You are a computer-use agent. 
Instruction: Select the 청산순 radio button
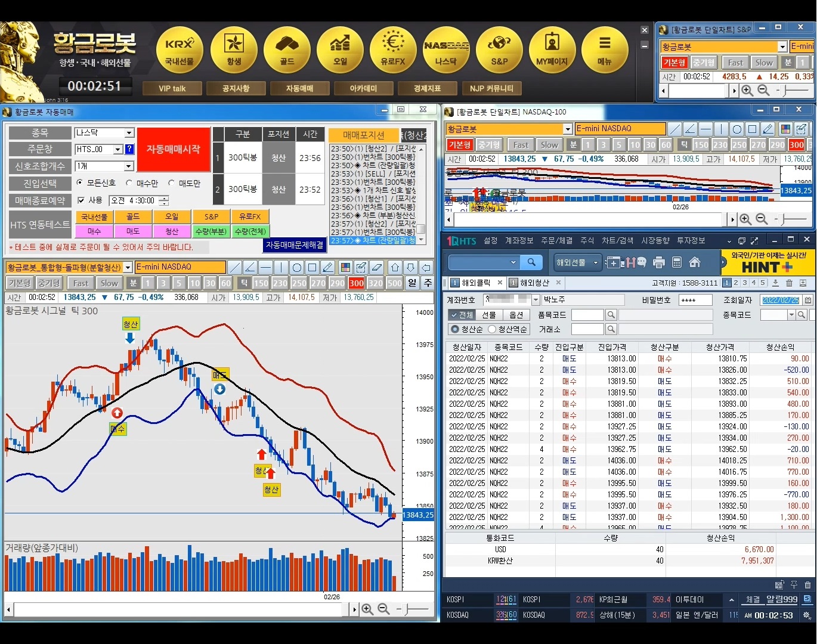click(455, 329)
